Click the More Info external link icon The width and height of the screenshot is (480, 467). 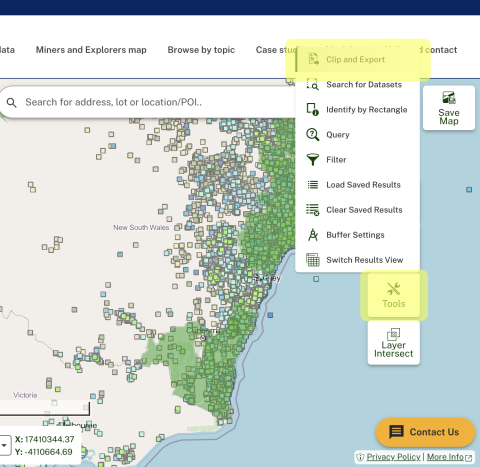468,458
